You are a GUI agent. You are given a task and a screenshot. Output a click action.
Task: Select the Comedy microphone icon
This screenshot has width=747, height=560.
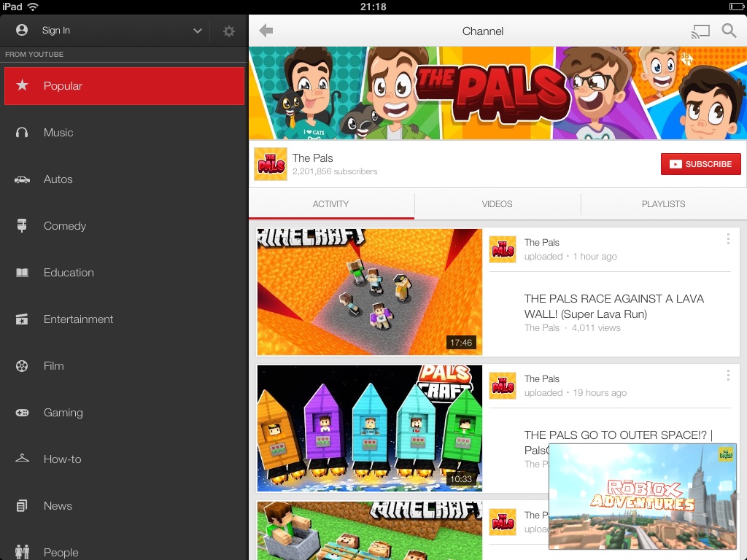(22, 225)
